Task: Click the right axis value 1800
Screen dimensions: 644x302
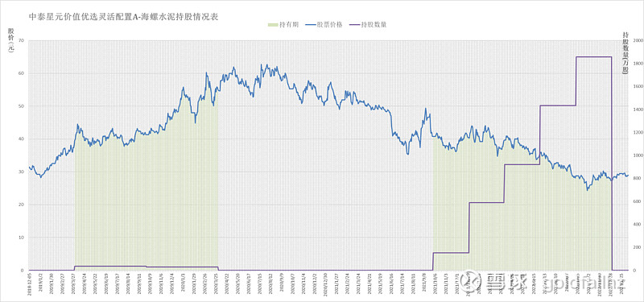Action: tap(638, 64)
